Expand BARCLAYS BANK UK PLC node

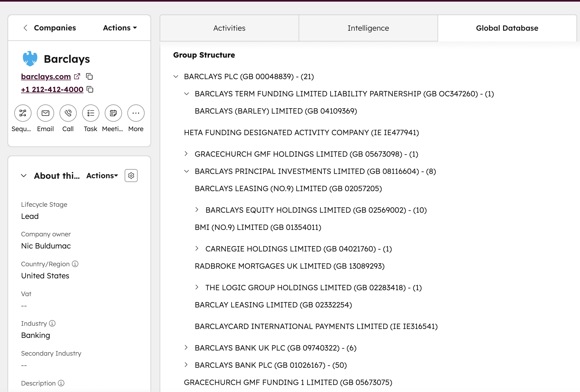click(186, 348)
